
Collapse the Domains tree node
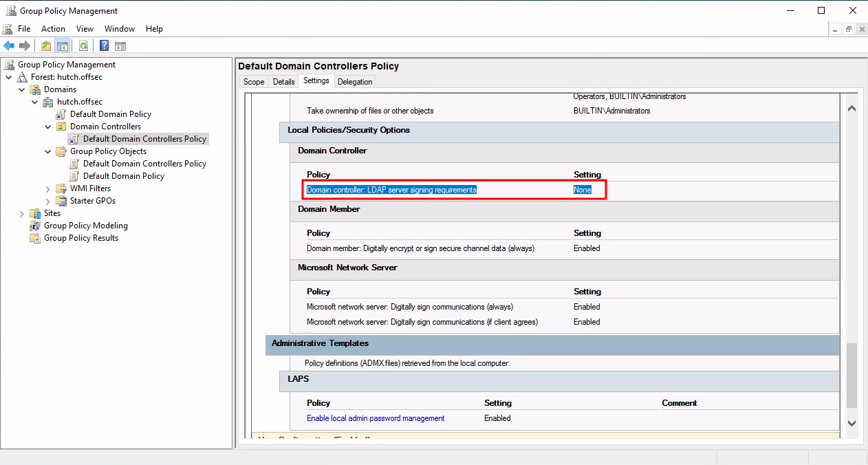point(22,89)
